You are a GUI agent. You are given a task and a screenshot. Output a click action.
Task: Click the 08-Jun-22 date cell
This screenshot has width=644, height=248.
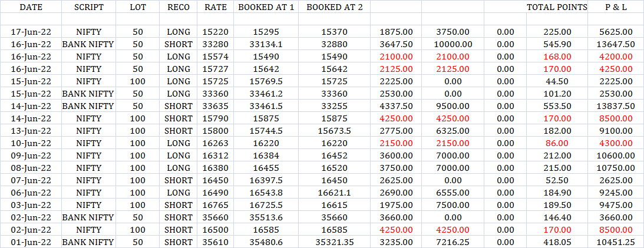tap(31, 168)
